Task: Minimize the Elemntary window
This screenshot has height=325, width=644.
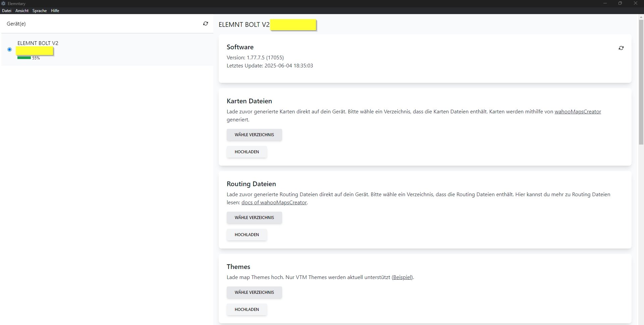Action: [x=605, y=3]
